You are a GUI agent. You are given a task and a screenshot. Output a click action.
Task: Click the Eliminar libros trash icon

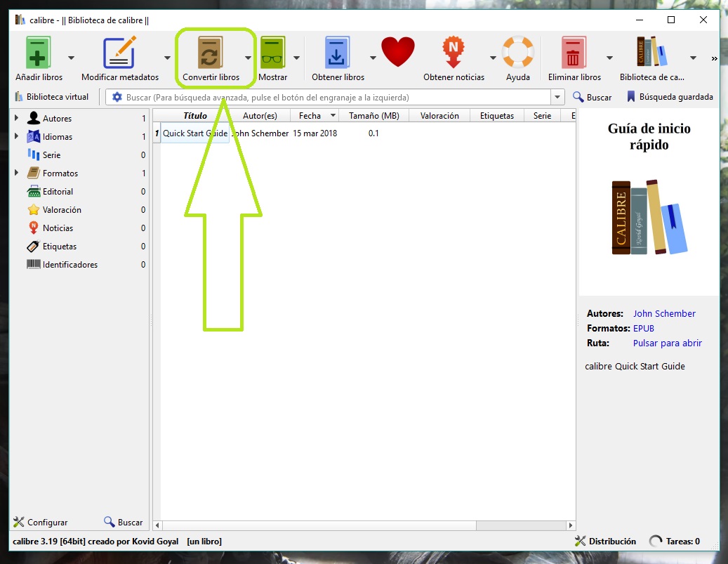[574, 53]
